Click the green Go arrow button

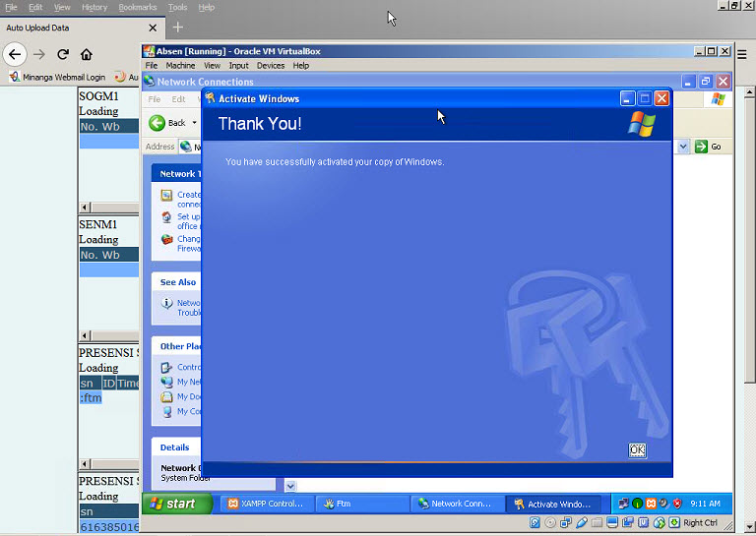point(701,147)
